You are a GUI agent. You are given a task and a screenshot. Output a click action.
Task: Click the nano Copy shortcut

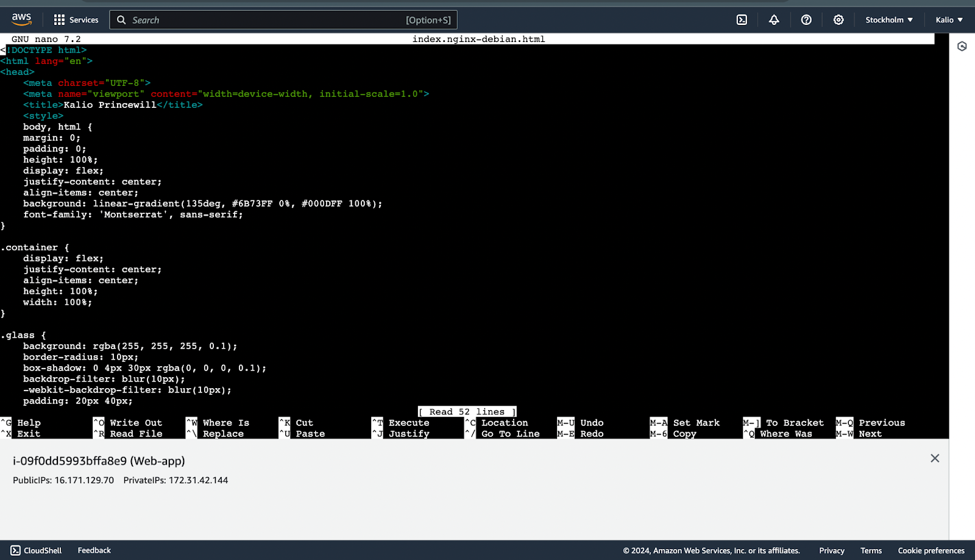(673, 434)
